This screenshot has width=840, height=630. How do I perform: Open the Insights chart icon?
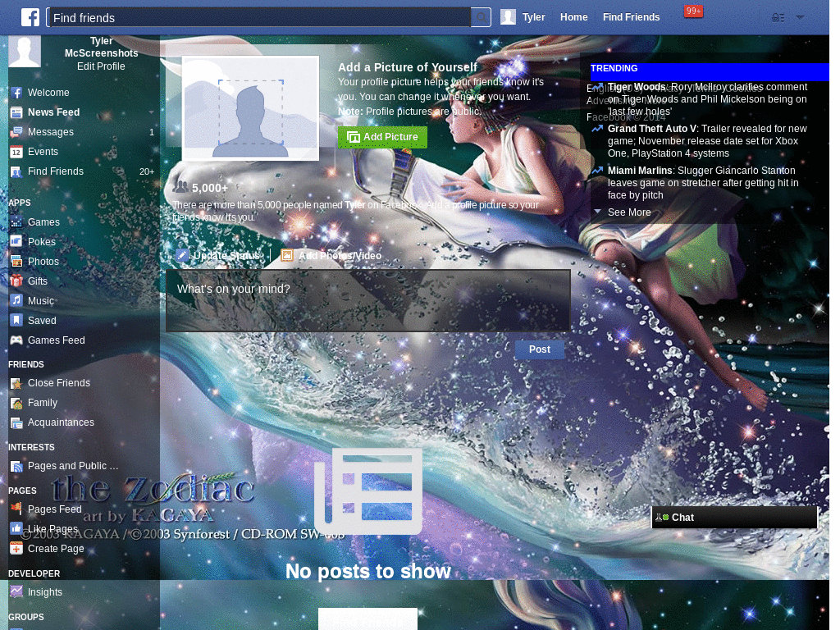coord(16,592)
